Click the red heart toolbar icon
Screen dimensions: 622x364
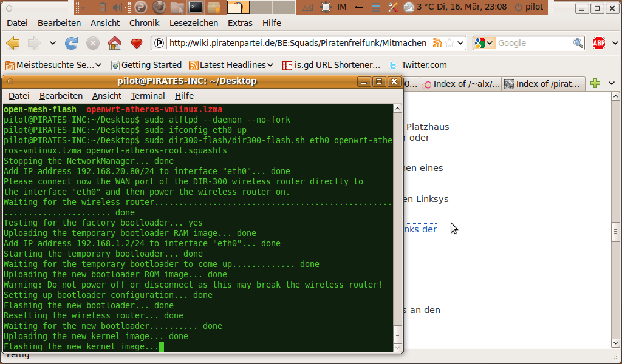[137, 43]
